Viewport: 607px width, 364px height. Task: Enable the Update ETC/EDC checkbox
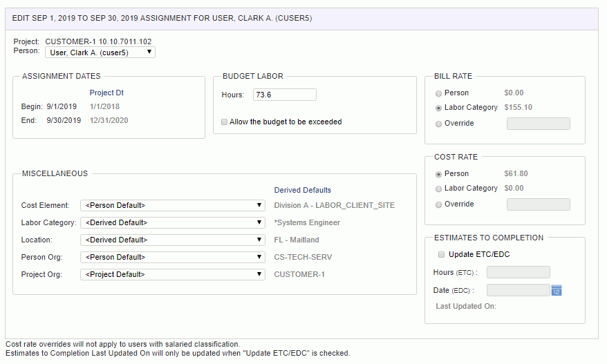[x=441, y=254]
